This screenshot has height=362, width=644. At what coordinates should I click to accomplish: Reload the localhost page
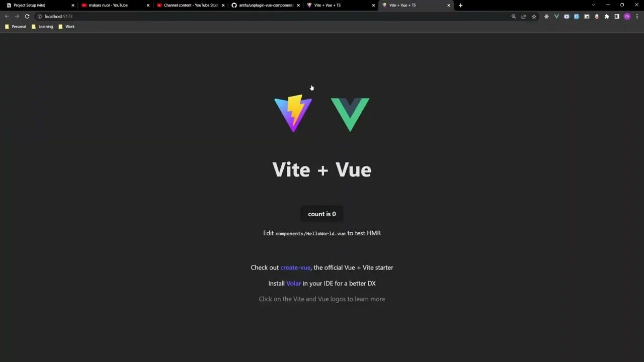point(27,17)
